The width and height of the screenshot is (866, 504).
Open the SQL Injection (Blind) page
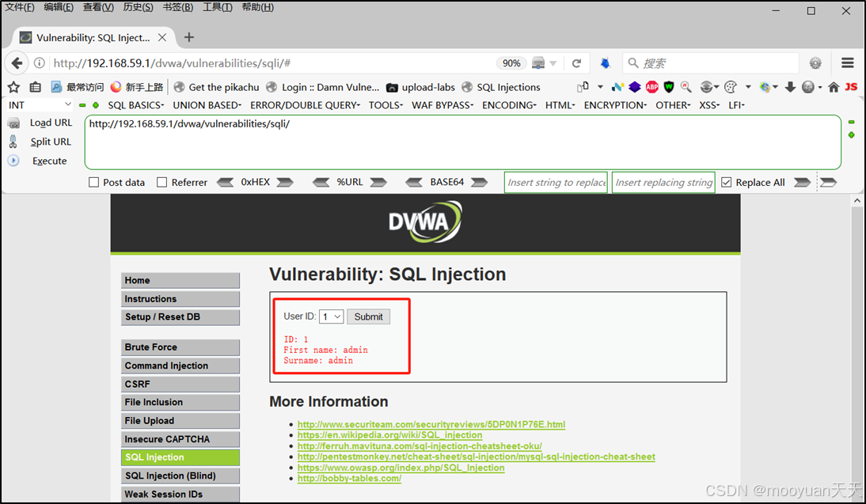click(x=180, y=476)
